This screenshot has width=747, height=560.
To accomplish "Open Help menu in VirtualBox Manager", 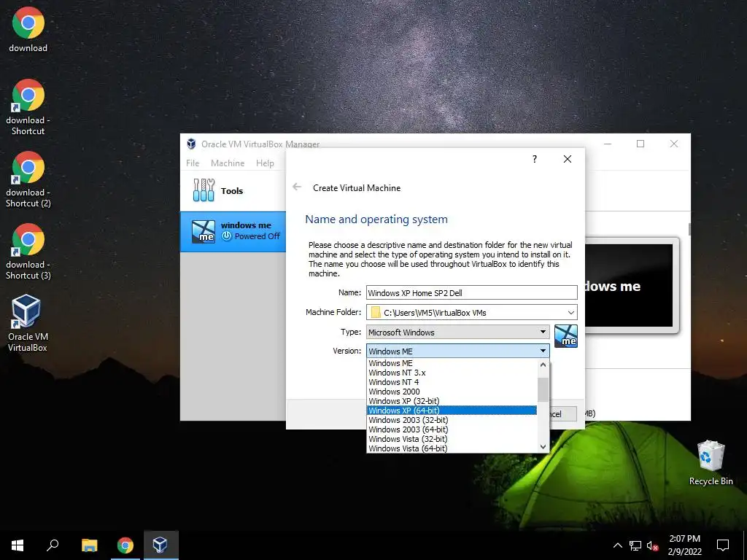I will click(265, 163).
